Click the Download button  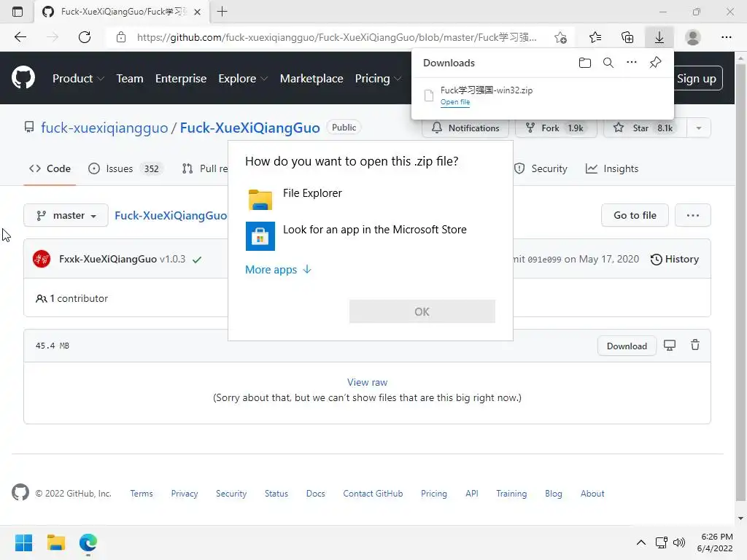pyautogui.click(x=627, y=346)
